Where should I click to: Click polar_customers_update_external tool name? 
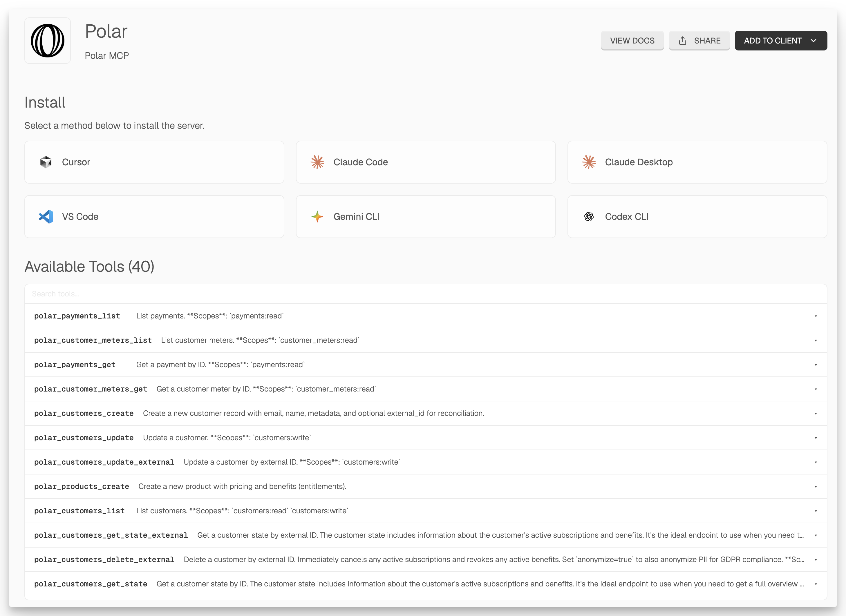point(104,462)
